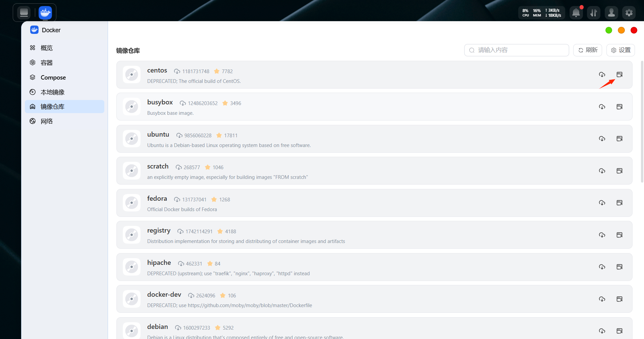The width and height of the screenshot is (644, 339).
Task: Open the details icon for busybox
Action: 620,107
